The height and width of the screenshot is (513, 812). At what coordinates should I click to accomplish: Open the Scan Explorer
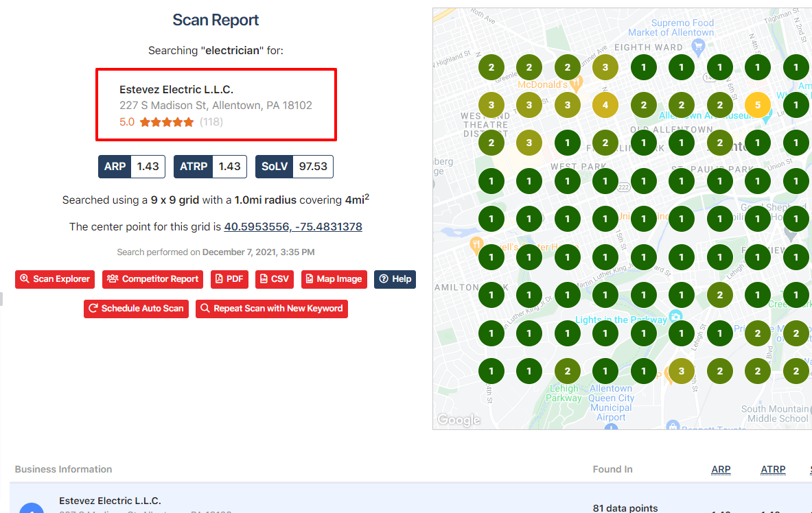pyautogui.click(x=55, y=279)
